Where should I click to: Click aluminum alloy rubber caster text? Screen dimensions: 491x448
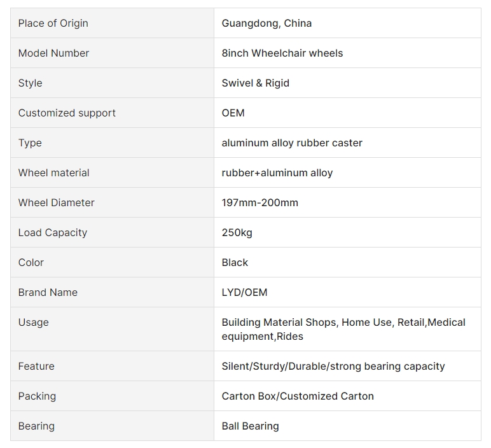click(292, 143)
